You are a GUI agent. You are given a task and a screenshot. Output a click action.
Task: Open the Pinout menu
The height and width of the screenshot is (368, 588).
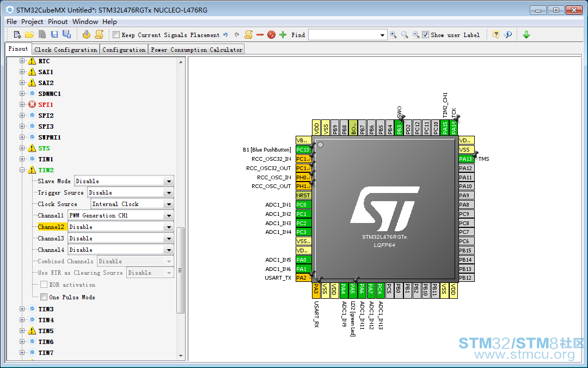(x=58, y=22)
